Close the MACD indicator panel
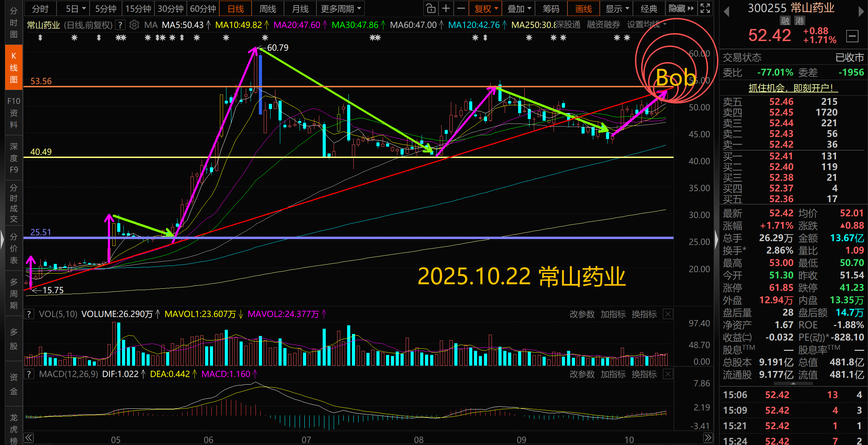Image resolution: width=868 pixels, height=445 pixels. click(668, 374)
